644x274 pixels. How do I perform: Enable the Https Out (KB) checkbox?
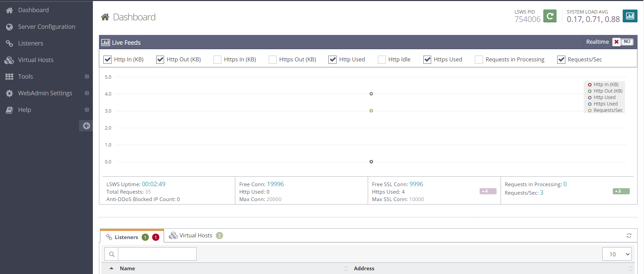pos(273,60)
